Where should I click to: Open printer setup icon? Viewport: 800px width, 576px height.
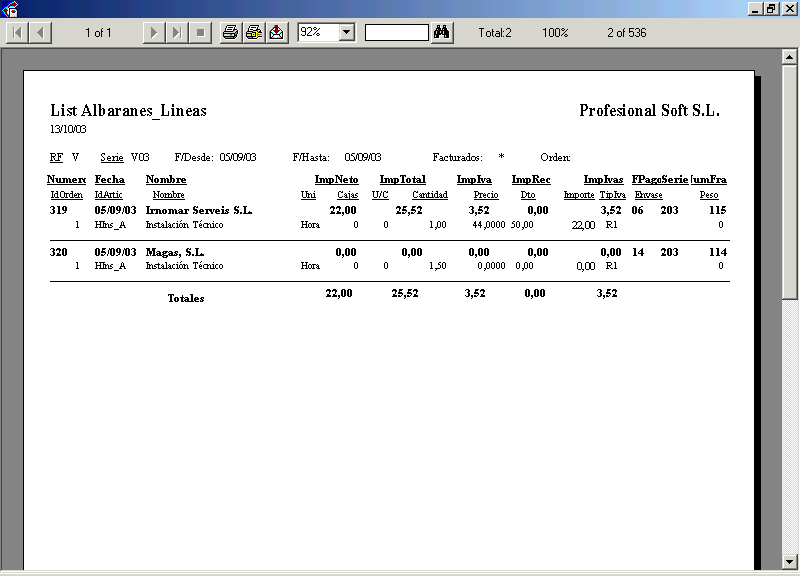point(254,33)
